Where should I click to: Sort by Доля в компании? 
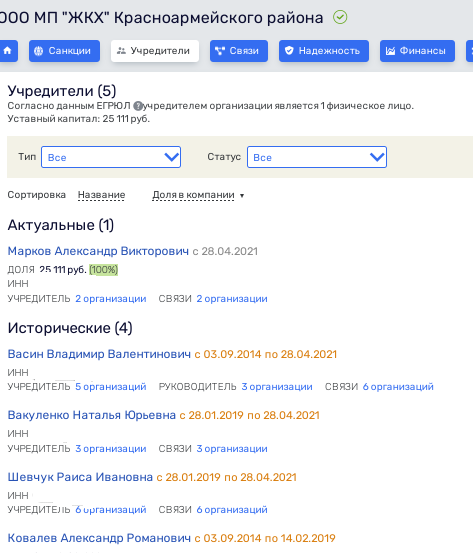pyautogui.click(x=193, y=195)
